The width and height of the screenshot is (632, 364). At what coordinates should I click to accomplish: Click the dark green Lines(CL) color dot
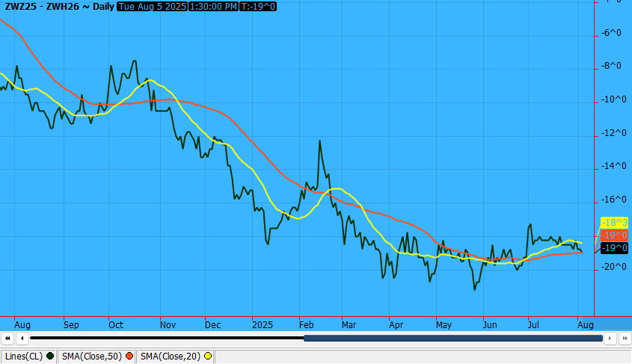click(x=50, y=357)
